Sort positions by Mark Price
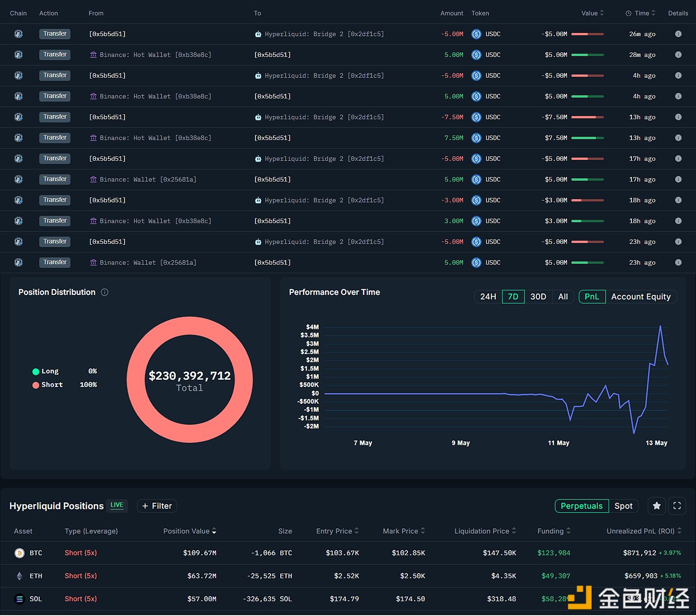This screenshot has height=616, width=696. 404,531
